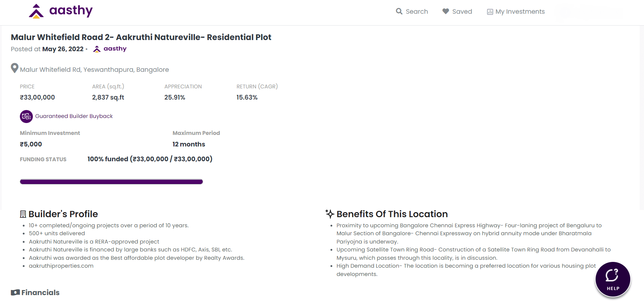
Task: Click the Saved heart icon
Action: [x=446, y=11]
